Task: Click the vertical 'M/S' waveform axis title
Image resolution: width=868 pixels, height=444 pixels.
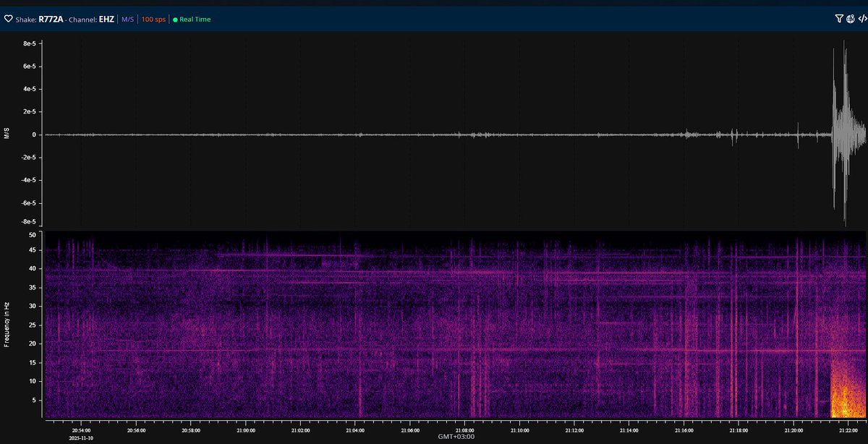Action: [x=7, y=133]
